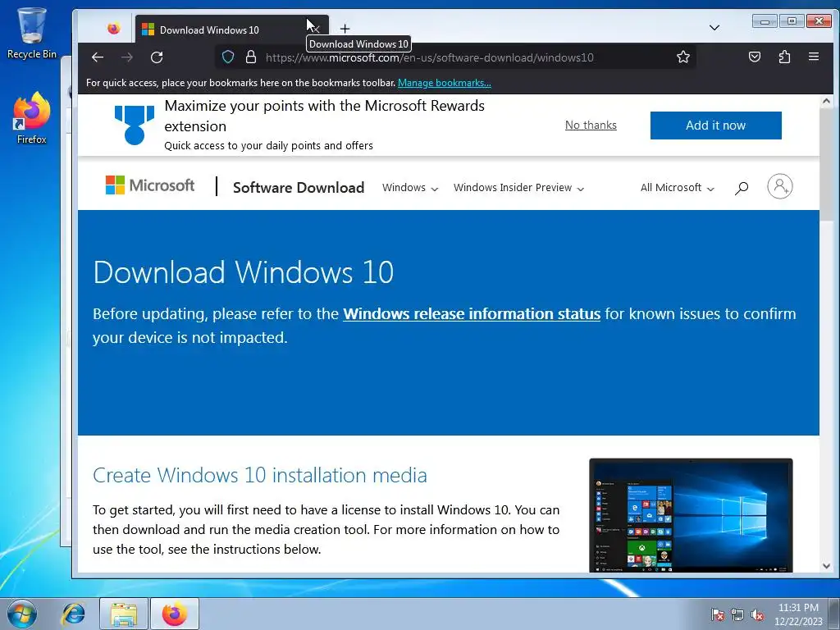Open Windows Explorer from the taskbar
The height and width of the screenshot is (630, 840).
pos(124,614)
